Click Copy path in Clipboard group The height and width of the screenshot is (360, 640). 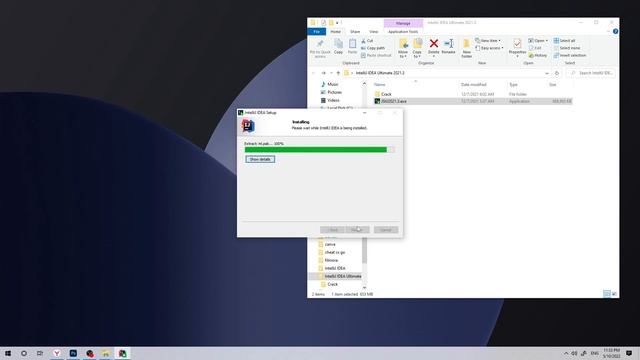click(373, 48)
